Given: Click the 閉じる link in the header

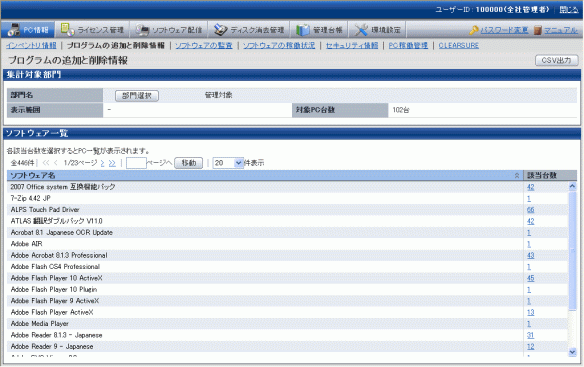Looking at the screenshot, I should [x=569, y=10].
